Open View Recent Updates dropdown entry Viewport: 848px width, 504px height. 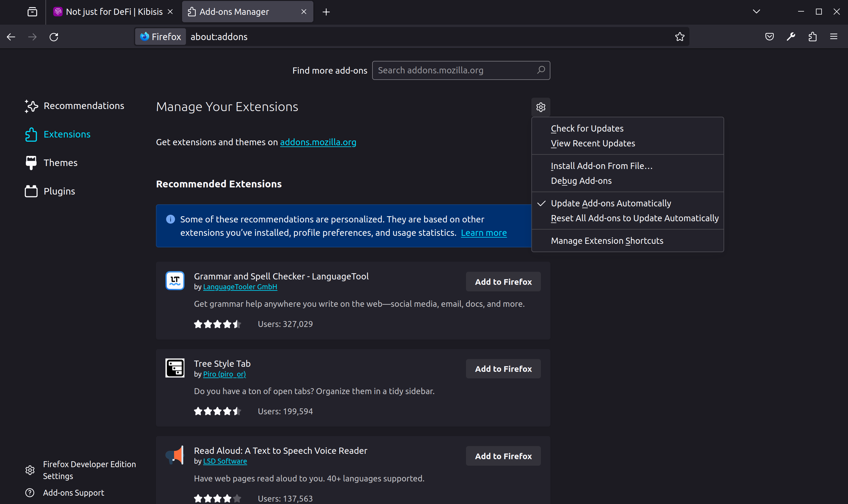click(593, 143)
